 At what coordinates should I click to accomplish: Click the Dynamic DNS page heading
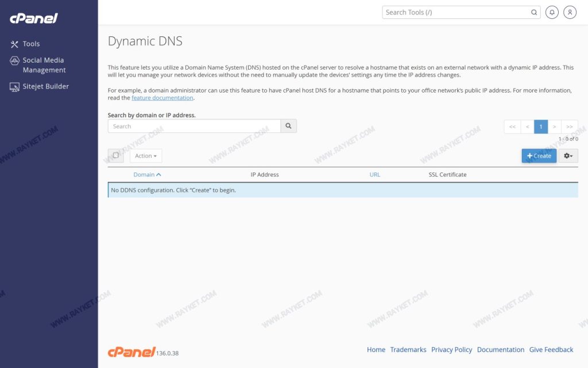coord(145,41)
